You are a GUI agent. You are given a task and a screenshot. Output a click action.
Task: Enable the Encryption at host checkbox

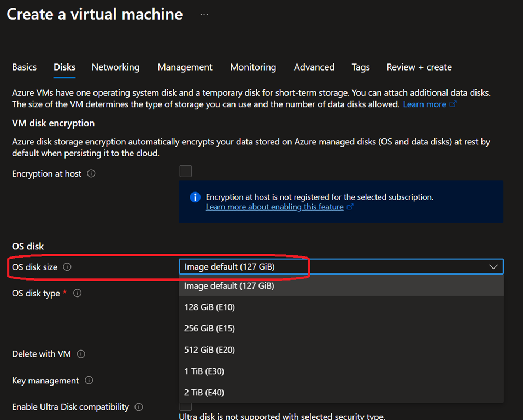[x=186, y=172]
